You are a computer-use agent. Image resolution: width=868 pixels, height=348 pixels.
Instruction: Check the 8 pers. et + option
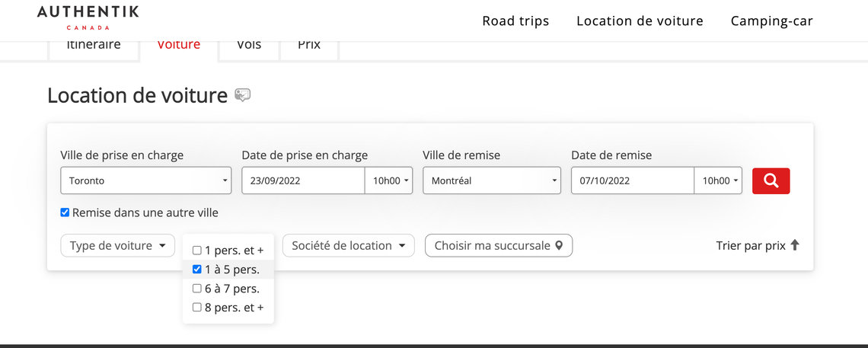coord(196,307)
